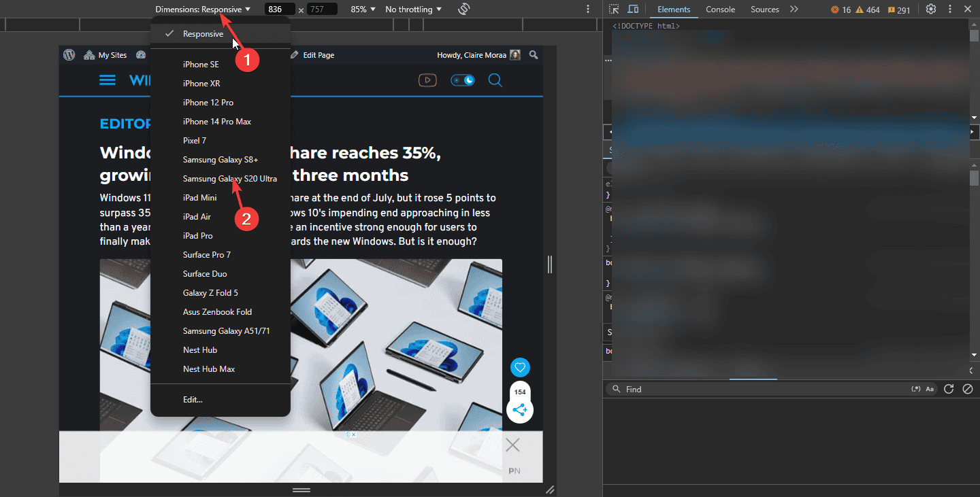Screen dimensions: 980x497
Task: Toggle the device toolbar icon in DevTools
Action: pos(633,9)
